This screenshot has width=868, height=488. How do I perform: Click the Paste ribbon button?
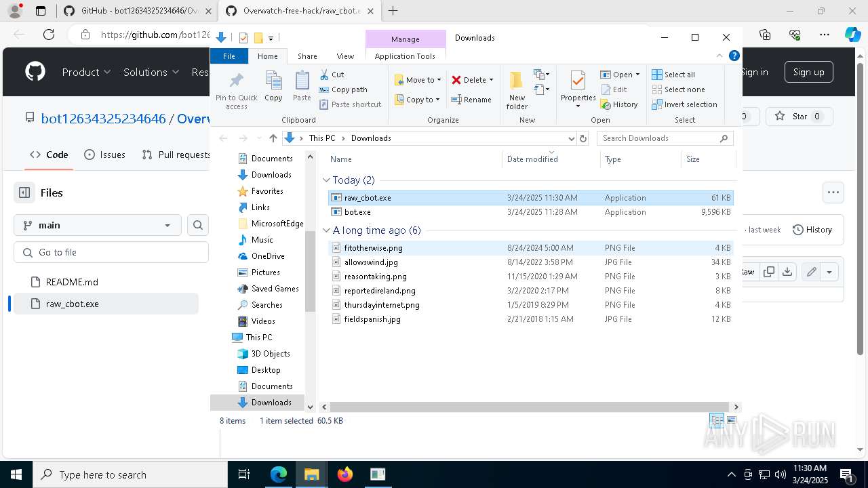click(302, 86)
